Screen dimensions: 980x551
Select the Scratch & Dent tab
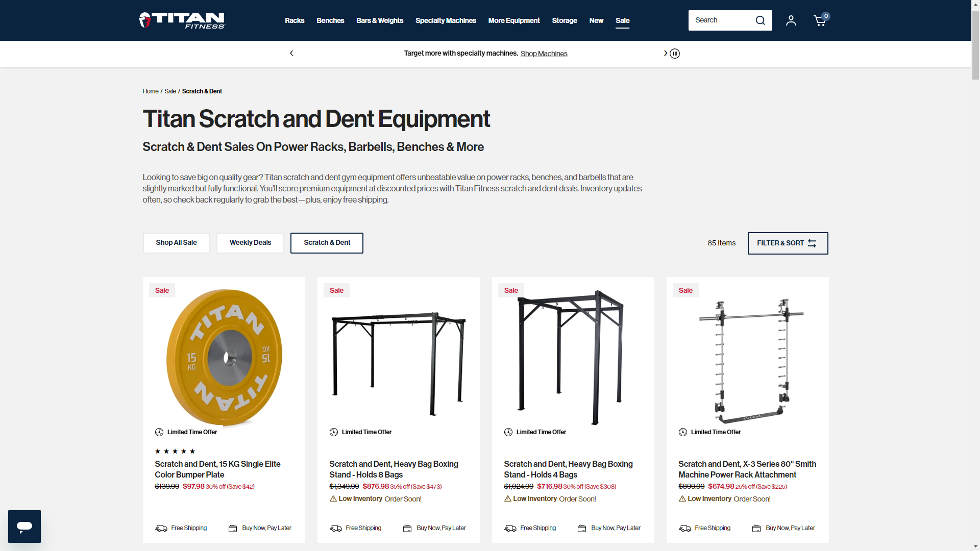(x=327, y=243)
